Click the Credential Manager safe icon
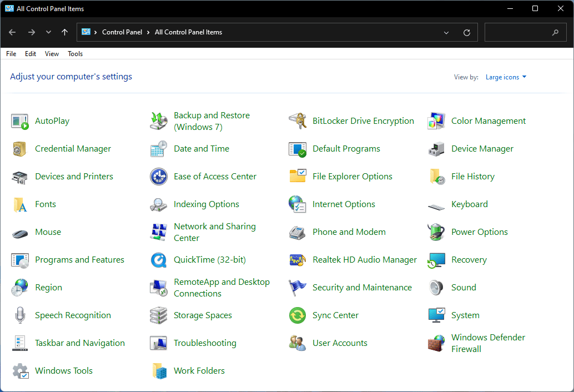Image resolution: width=574 pixels, height=392 pixels. (20, 149)
